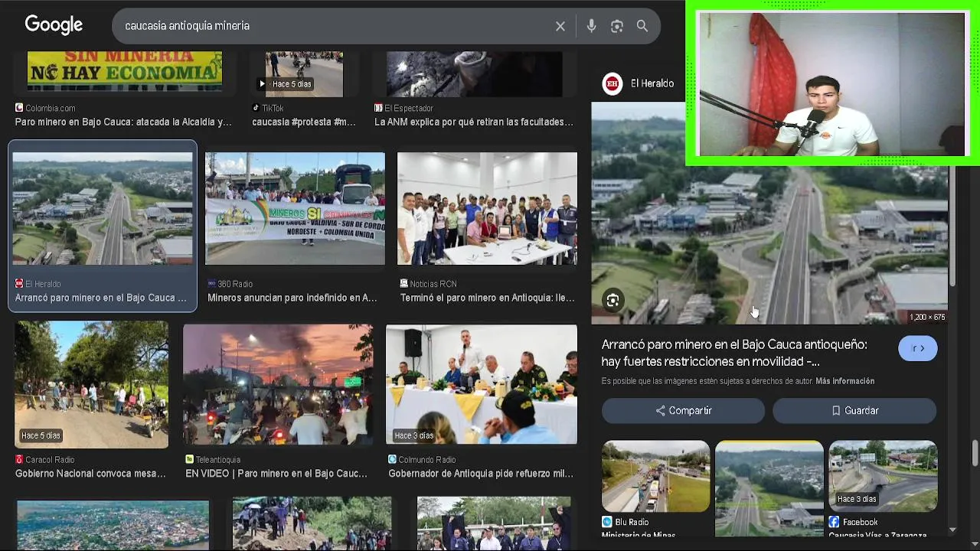Click 'La ANM explica por qué retiran' caption

[x=474, y=122]
